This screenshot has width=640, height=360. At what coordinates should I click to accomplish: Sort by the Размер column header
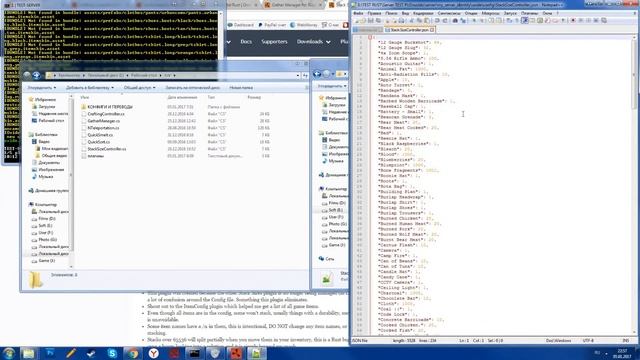(254, 98)
